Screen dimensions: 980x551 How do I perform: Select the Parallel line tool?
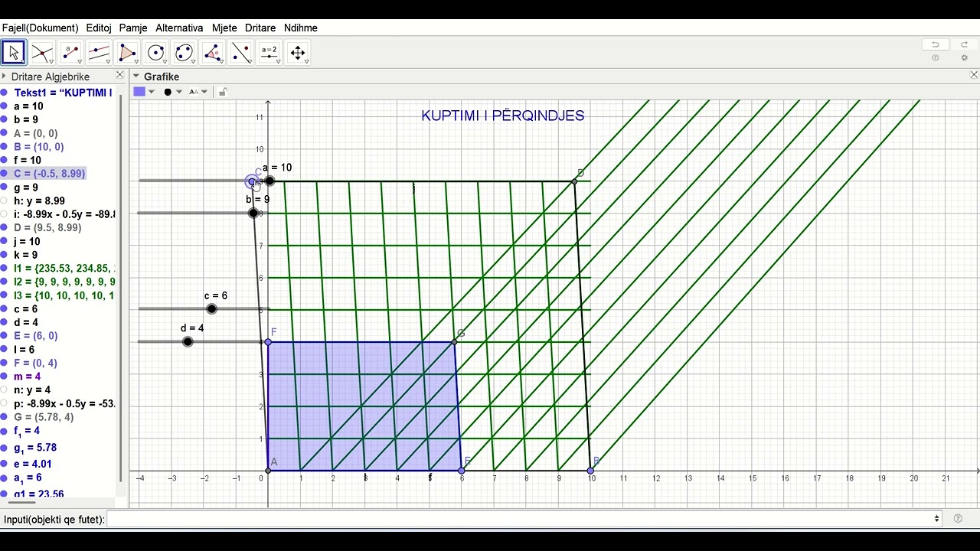click(x=99, y=53)
